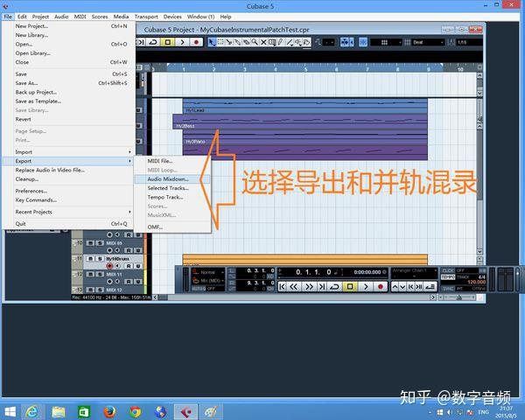Open the Arranger Chain 1 dropdown
Screen dimensions: 525x420
[x=415, y=270]
